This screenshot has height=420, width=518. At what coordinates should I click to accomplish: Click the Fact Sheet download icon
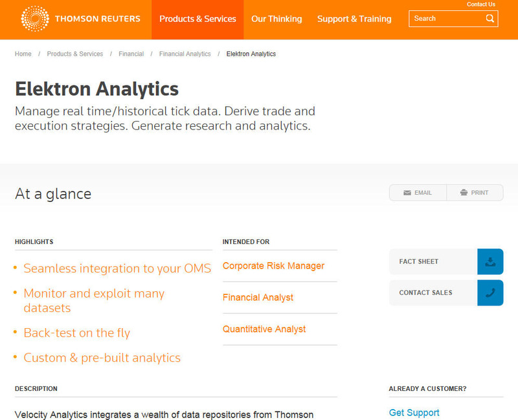point(490,261)
